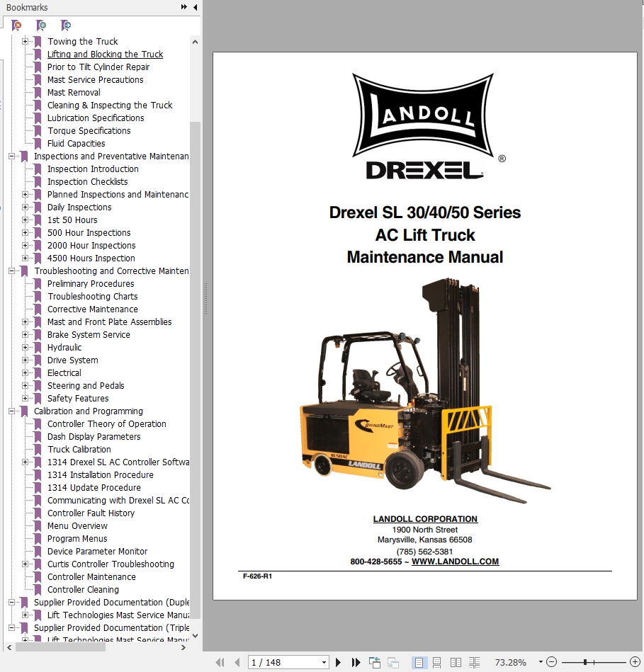Screen dimensions: 644x672
Task: Open Lifting and Blocking the Truck bookmark
Action: click(x=105, y=55)
